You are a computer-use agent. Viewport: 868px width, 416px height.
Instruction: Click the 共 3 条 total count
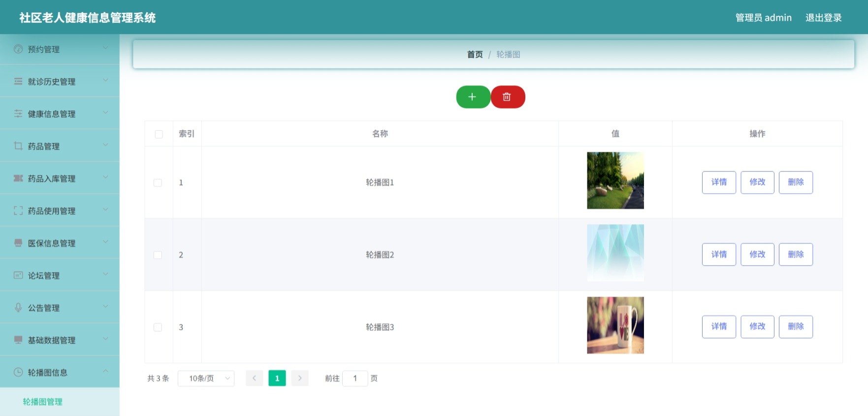point(158,378)
